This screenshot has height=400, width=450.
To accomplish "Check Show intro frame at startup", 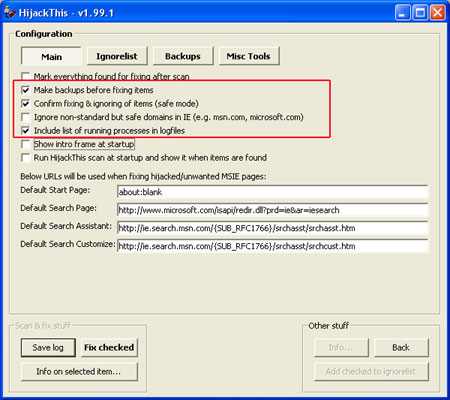I will (26, 144).
